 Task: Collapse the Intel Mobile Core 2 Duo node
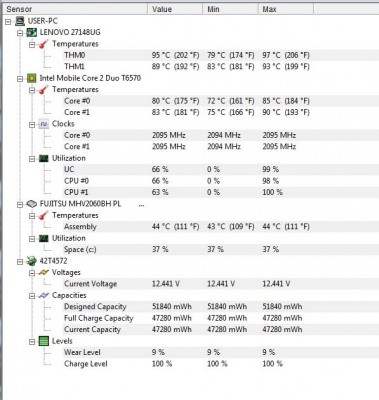20,79
